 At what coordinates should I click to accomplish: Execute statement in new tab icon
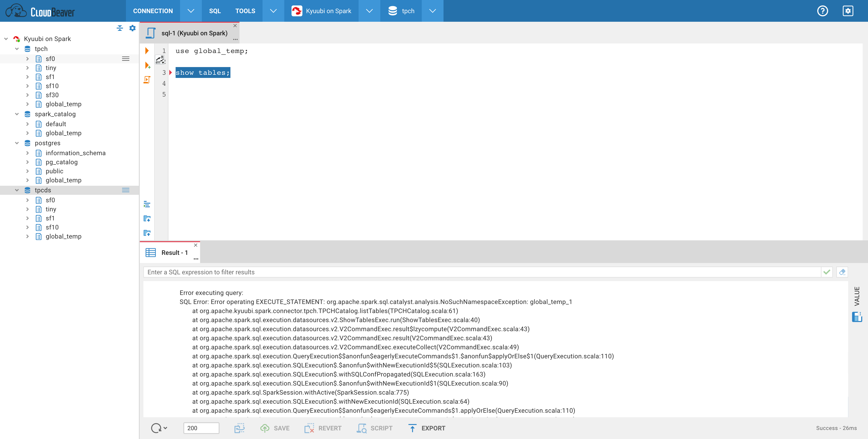tap(147, 65)
